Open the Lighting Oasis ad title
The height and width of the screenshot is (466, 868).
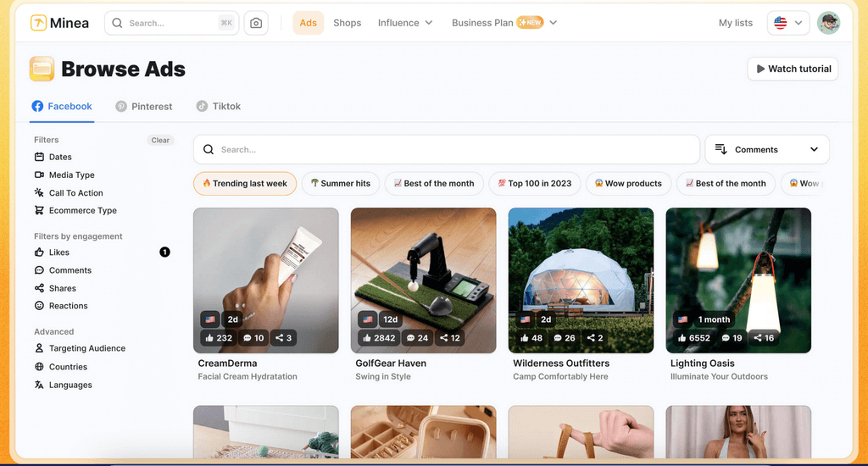(703, 363)
